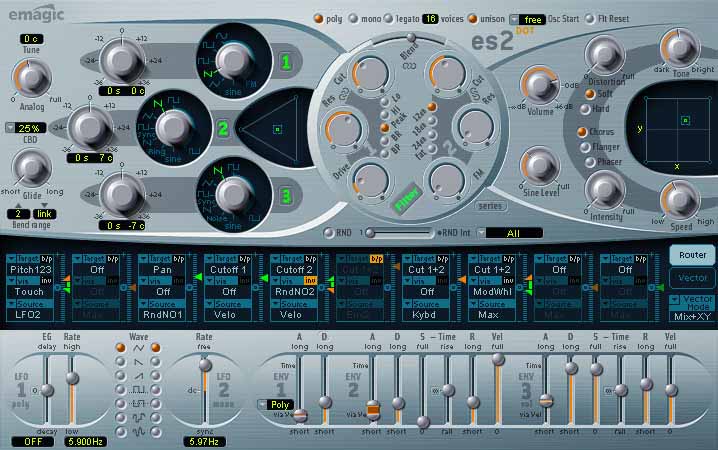Click the link button above Bend range
Viewport: 718px width, 450px height.
(44, 214)
